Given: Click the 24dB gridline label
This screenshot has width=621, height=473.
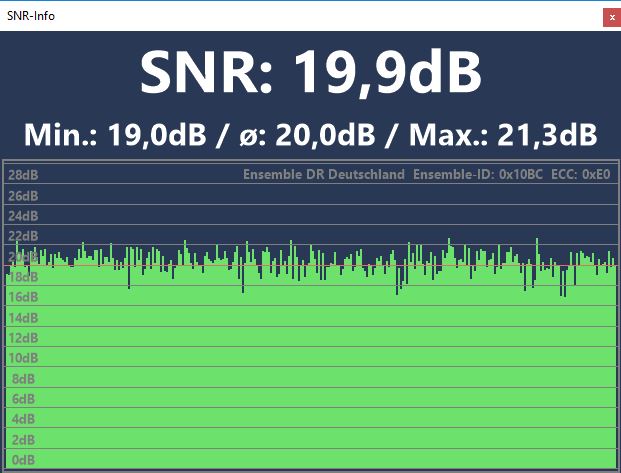Looking at the screenshot, I should point(23,216).
